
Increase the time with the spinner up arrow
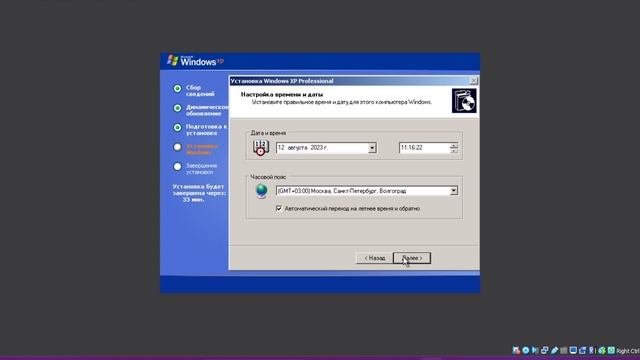[453, 145]
